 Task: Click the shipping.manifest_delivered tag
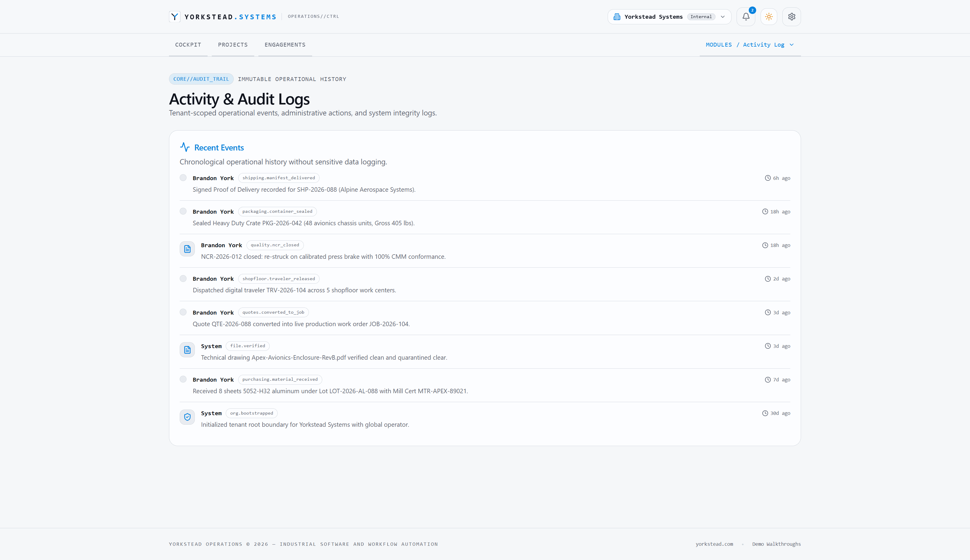(279, 178)
